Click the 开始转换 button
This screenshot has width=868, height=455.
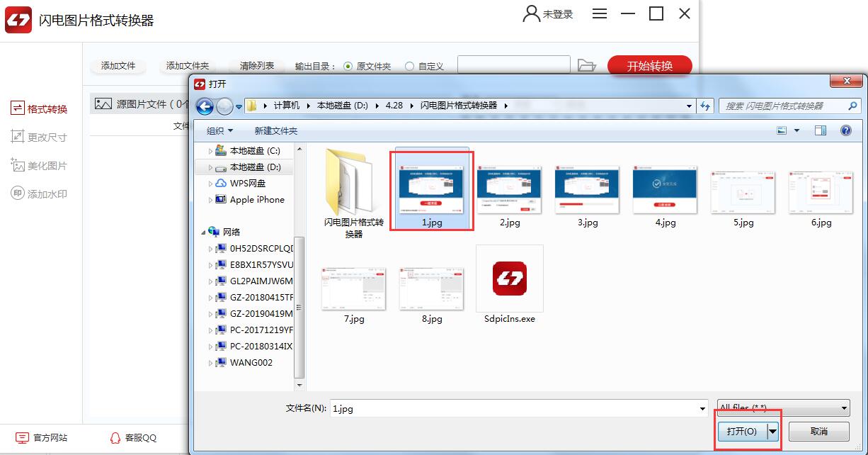649,66
